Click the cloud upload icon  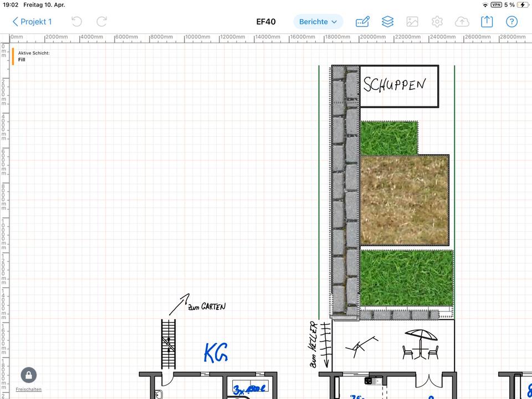tap(462, 22)
